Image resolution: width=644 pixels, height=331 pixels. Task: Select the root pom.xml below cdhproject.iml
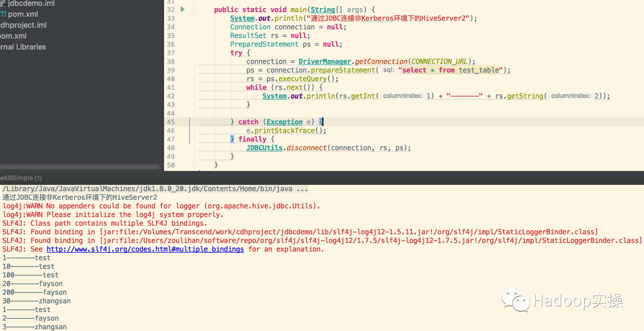(13, 36)
